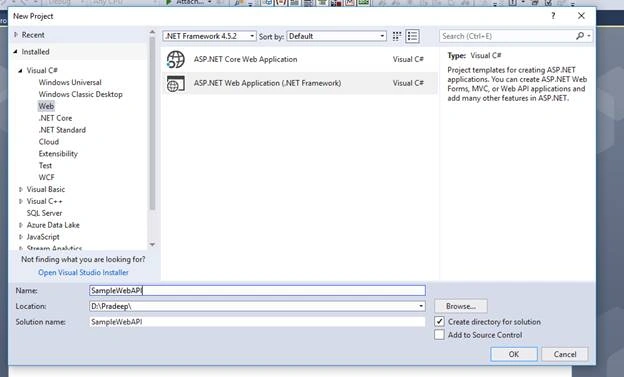Open the search options dropdown arrow
The width and height of the screenshot is (624, 377).
coord(589,36)
